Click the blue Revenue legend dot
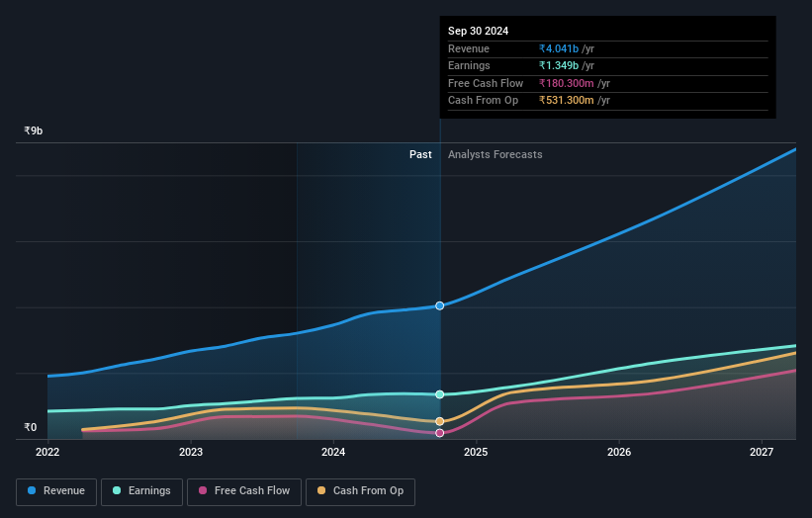The width and height of the screenshot is (812, 518). point(32,490)
